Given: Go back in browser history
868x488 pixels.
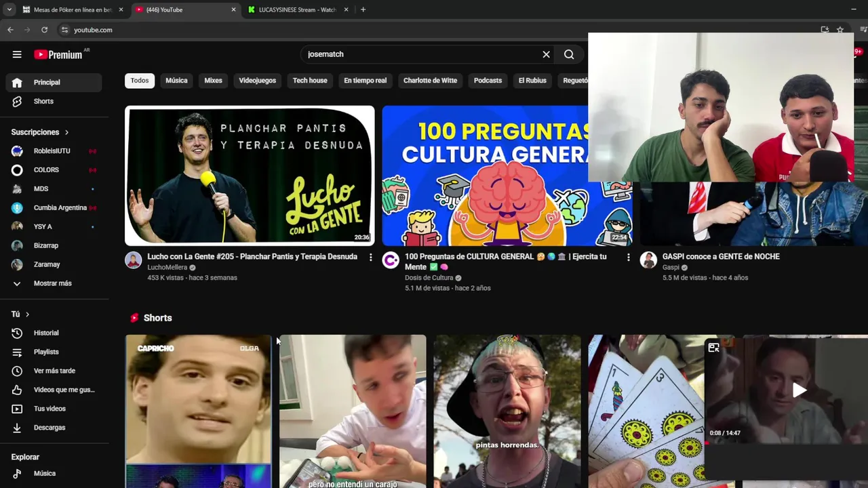Looking at the screenshot, I should pos(10,30).
